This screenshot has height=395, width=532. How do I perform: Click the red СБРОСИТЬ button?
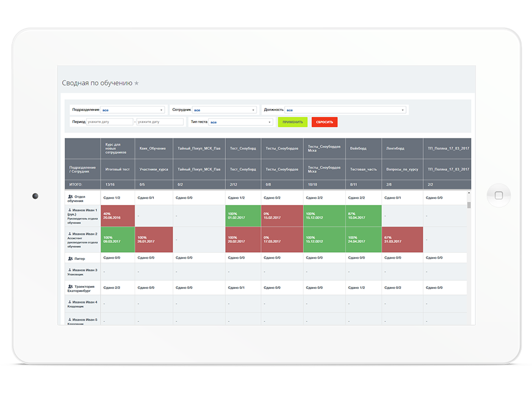coord(324,122)
